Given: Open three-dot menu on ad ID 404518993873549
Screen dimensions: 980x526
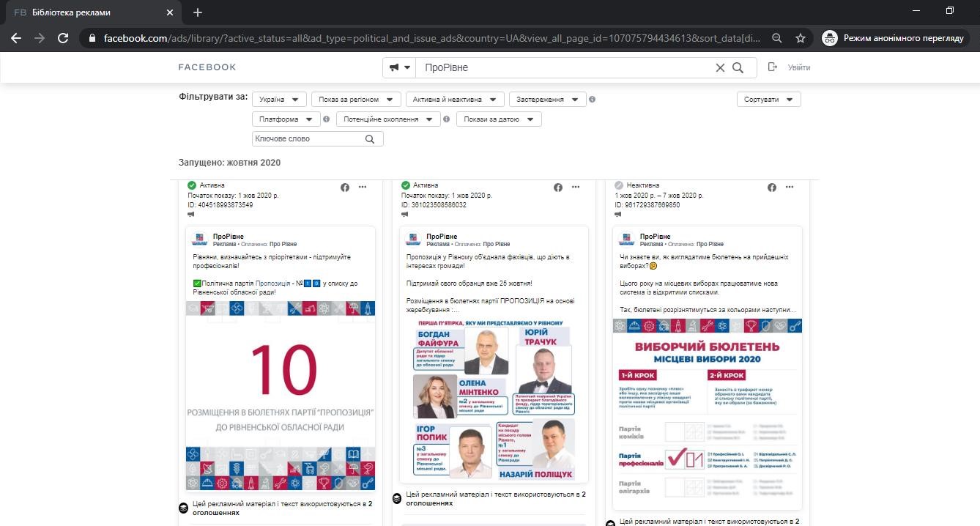Looking at the screenshot, I should pyautogui.click(x=362, y=188).
